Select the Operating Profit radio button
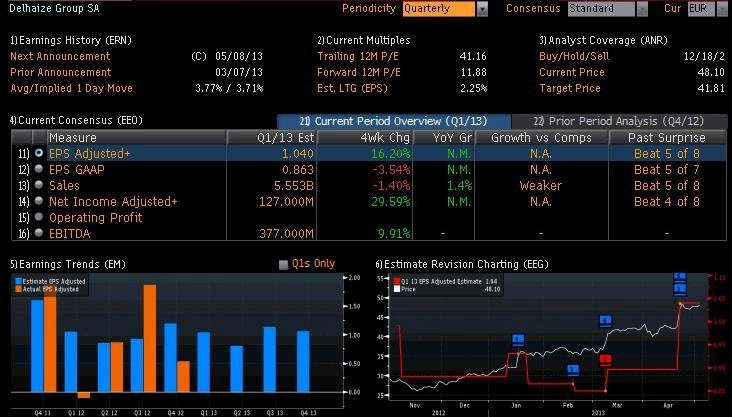Screen dimensions: 732x417 pyautogui.click(x=39, y=217)
